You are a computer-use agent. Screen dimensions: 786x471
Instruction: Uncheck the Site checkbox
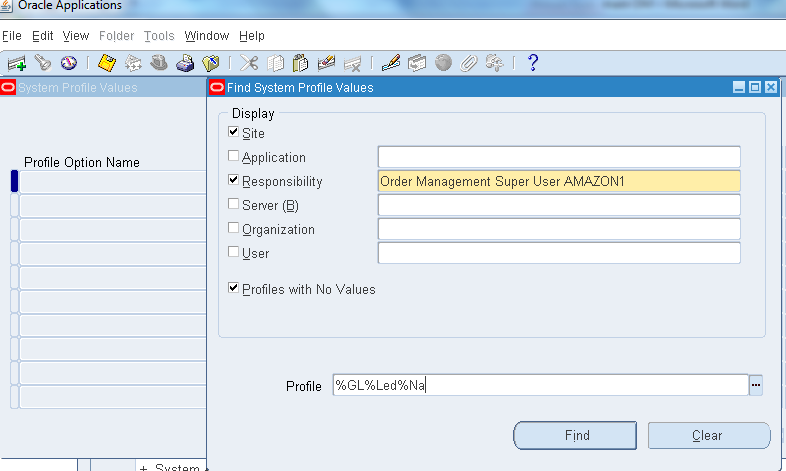click(233, 132)
